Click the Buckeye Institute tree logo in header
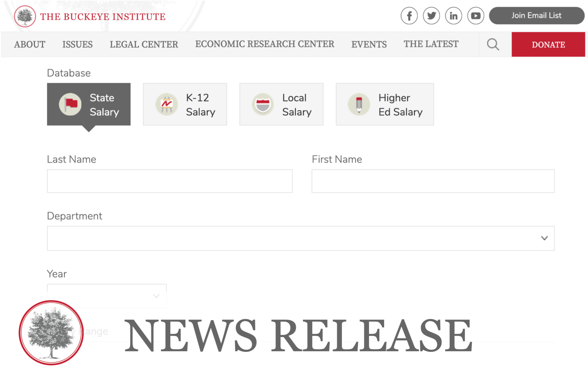 click(25, 16)
